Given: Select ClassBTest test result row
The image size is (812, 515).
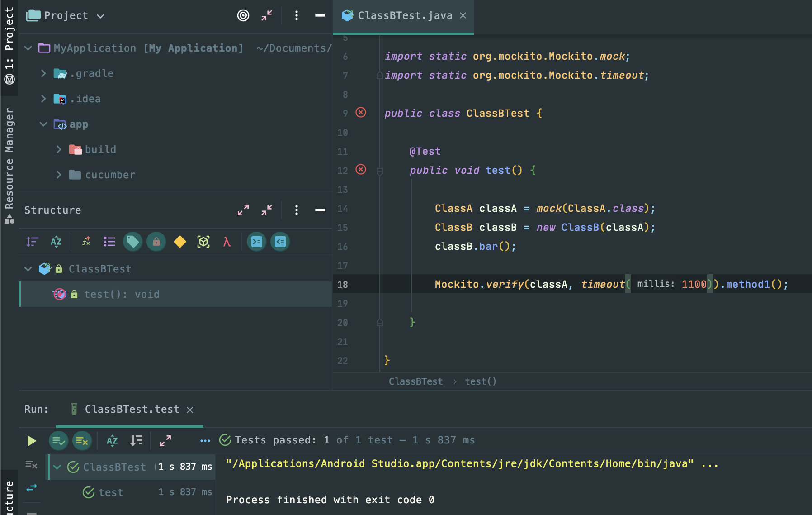Looking at the screenshot, I should tap(132, 467).
